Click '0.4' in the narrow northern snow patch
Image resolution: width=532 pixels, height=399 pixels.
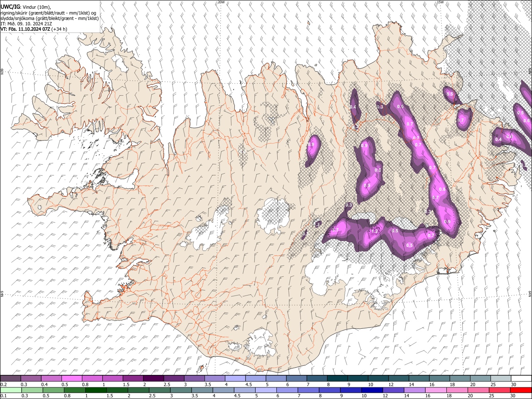click(x=353, y=107)
